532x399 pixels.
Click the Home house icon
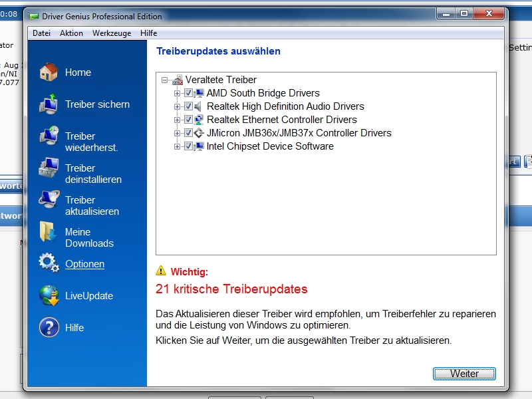pos(49,72)
